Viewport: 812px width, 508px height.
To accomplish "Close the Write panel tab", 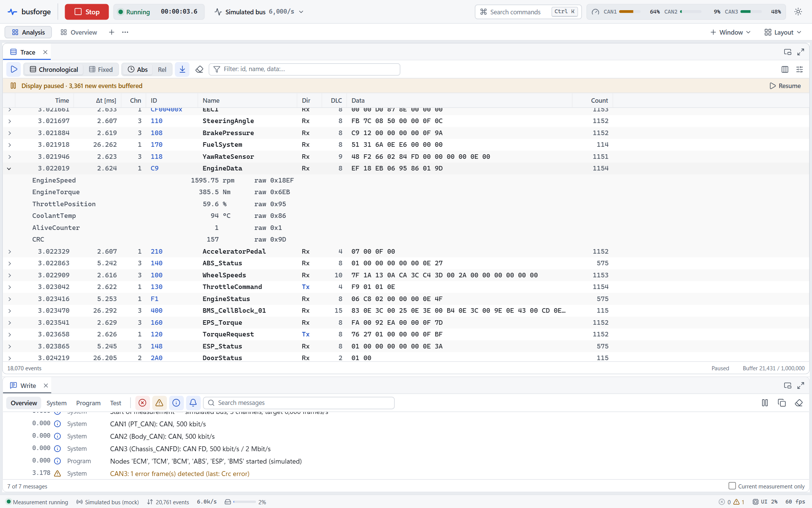I will point(46,386).
